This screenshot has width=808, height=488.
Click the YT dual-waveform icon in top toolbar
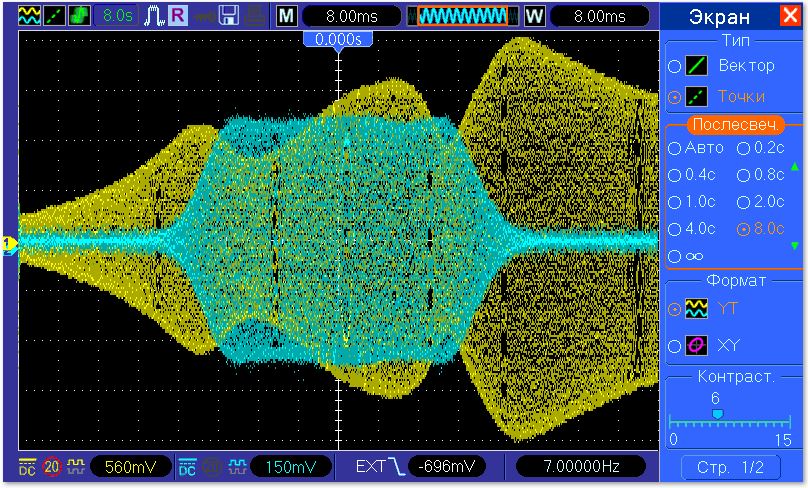click(x=29, y=16)
